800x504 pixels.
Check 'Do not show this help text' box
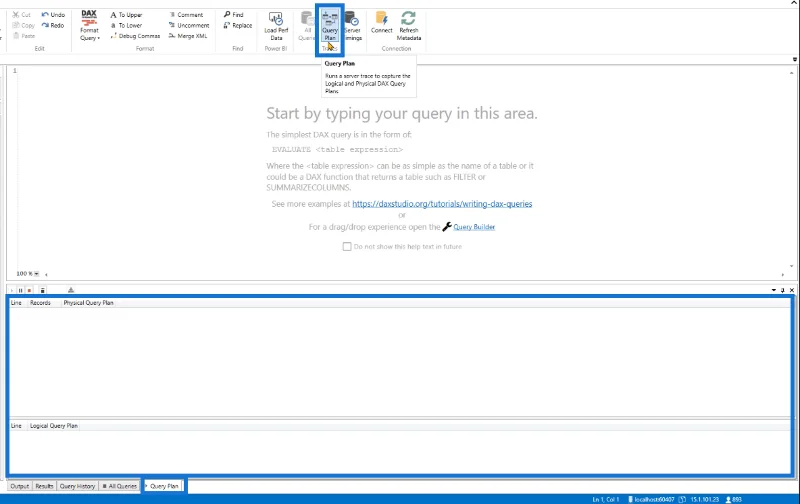(347, 246)
